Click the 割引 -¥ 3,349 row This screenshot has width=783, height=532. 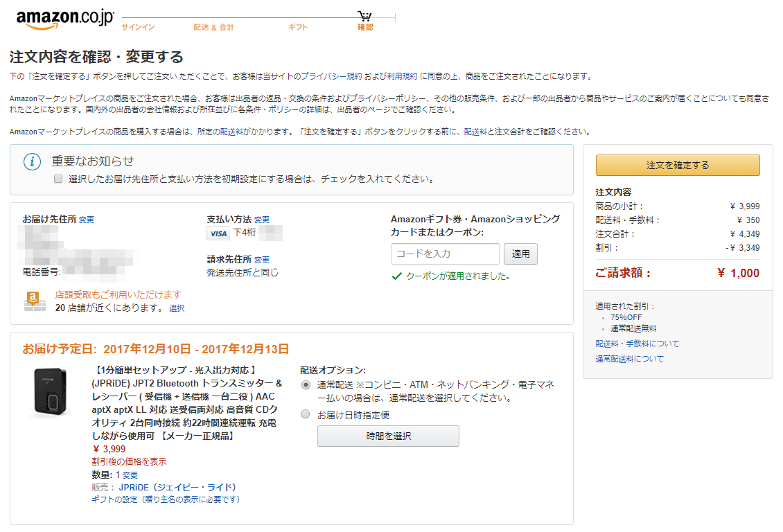(x=678, y=247)
